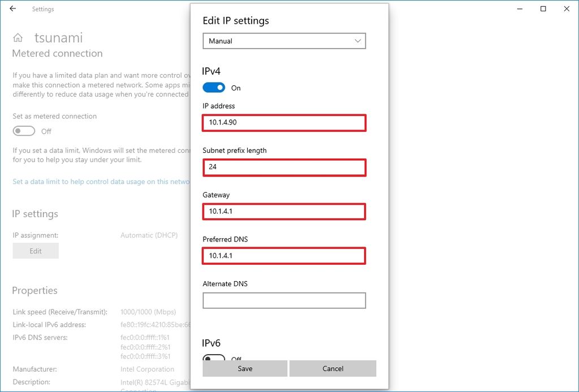Focus the Preferred DNS field
579x392 pixels.
(x=284, y=256)
